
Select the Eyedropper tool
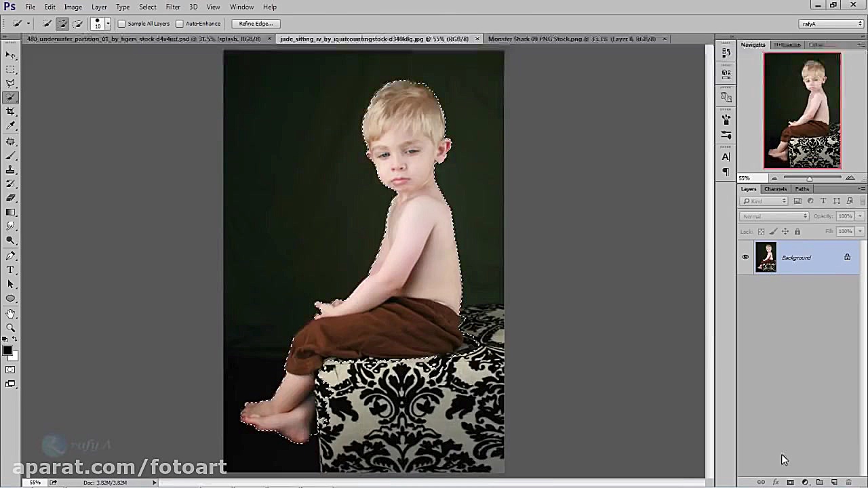click(11, 126)
